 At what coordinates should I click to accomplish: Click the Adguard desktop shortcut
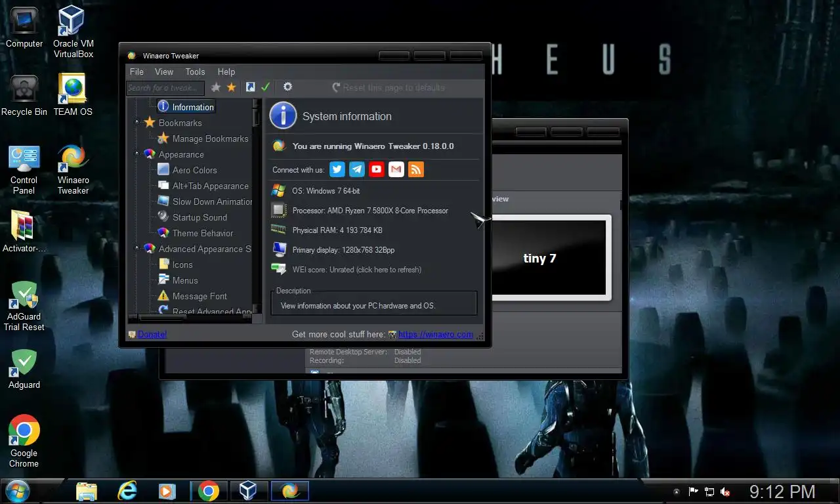click(24, 369)
